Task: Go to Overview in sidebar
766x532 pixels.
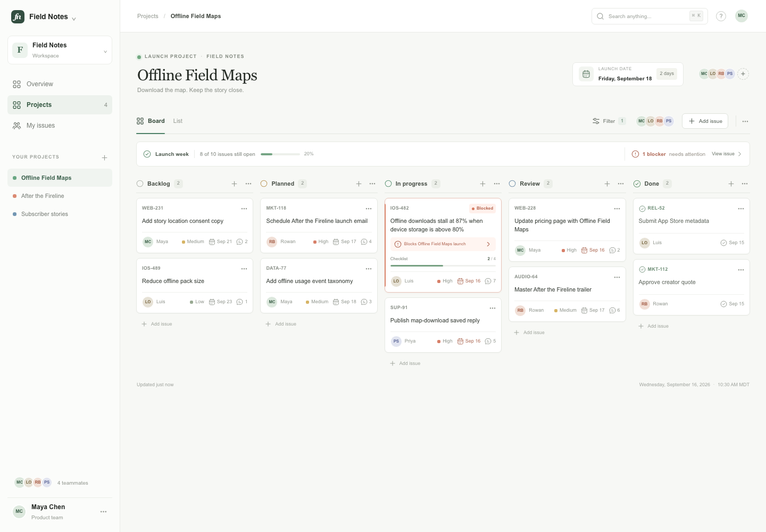Action: pyautogui.click(x=60, y=84)
